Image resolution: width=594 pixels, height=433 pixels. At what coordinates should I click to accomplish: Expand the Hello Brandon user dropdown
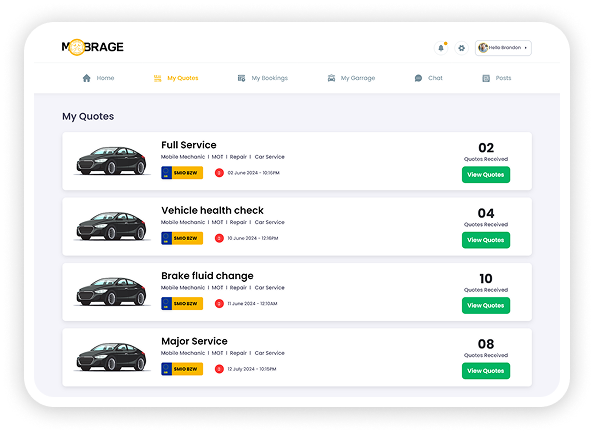point(503,48)
